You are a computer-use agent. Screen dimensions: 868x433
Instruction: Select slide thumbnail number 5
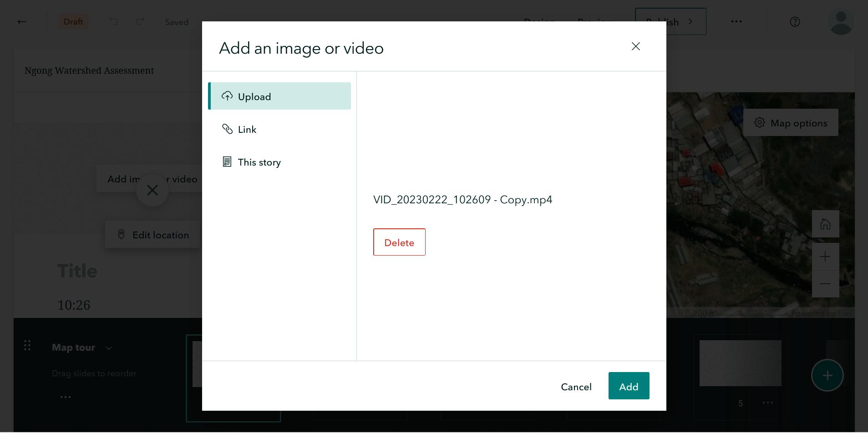tap(740, 363)
